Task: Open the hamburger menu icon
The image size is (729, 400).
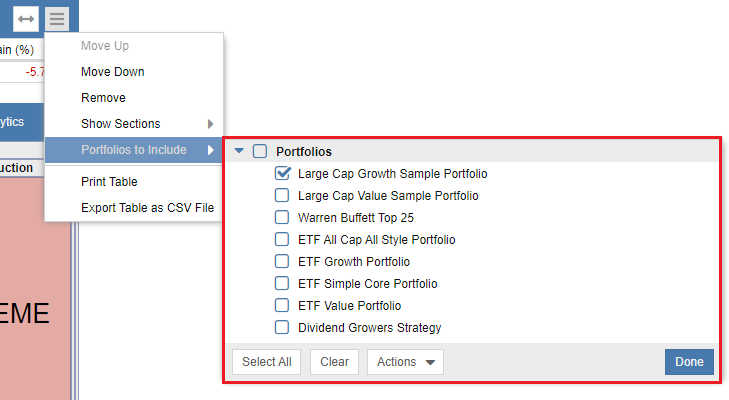Action: click(x=57, y=19)
